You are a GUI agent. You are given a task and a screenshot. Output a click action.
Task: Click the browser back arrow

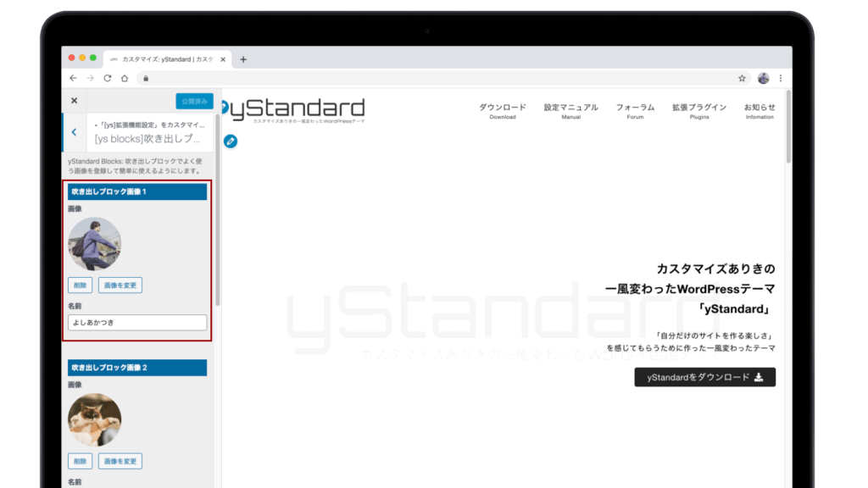(73, 79)
